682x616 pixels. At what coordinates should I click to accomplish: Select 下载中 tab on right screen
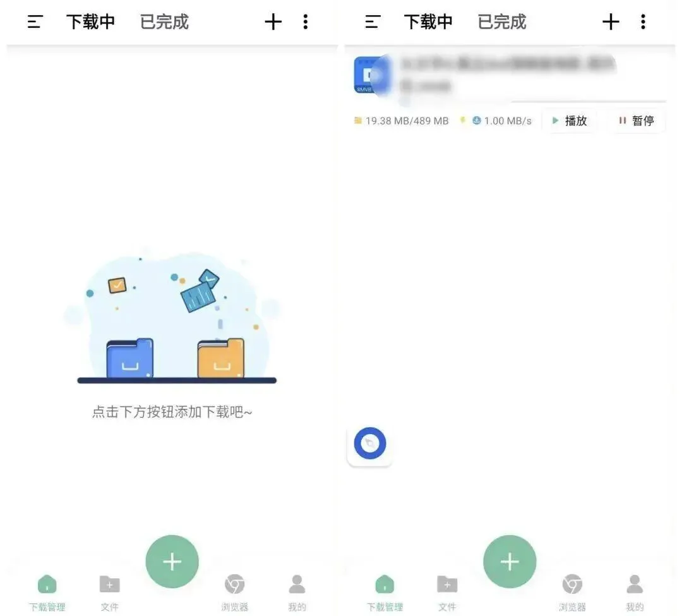[428, 21]
